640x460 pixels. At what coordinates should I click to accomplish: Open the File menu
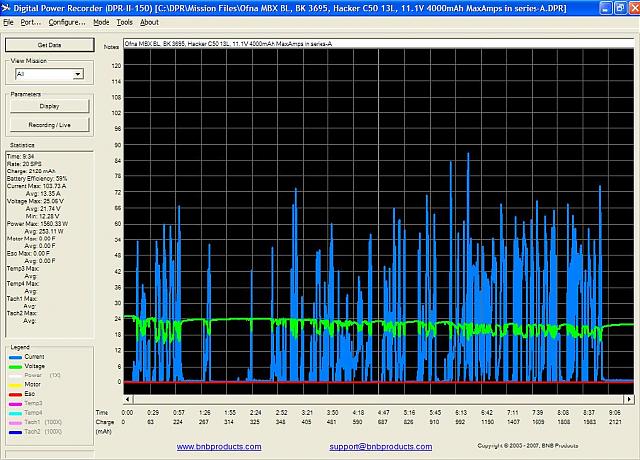pos(9,21)
